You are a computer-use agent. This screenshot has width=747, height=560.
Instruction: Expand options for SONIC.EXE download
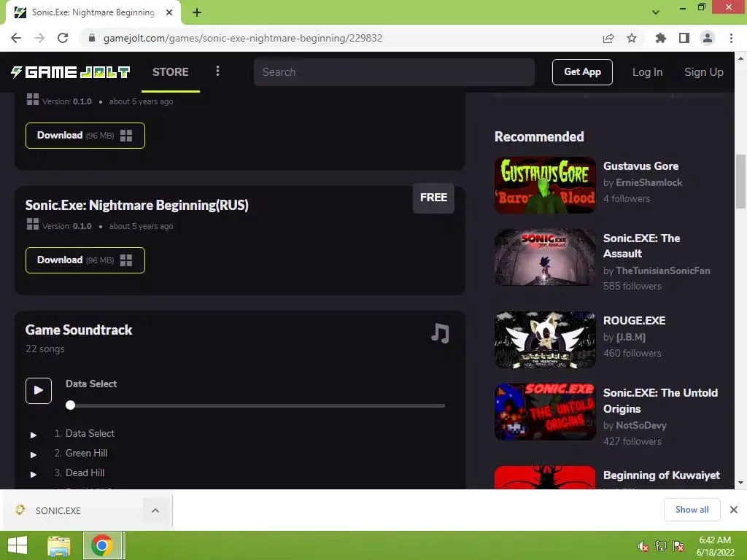coord(155,510)
